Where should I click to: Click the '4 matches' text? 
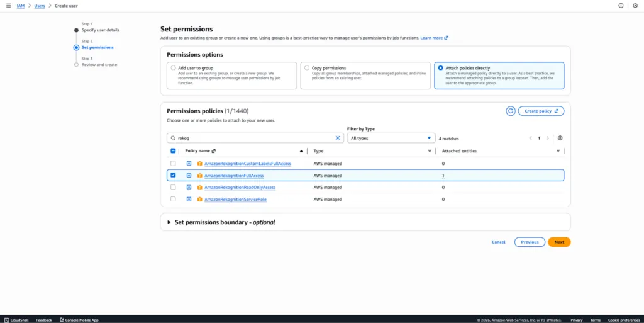(x=448, y=139)
